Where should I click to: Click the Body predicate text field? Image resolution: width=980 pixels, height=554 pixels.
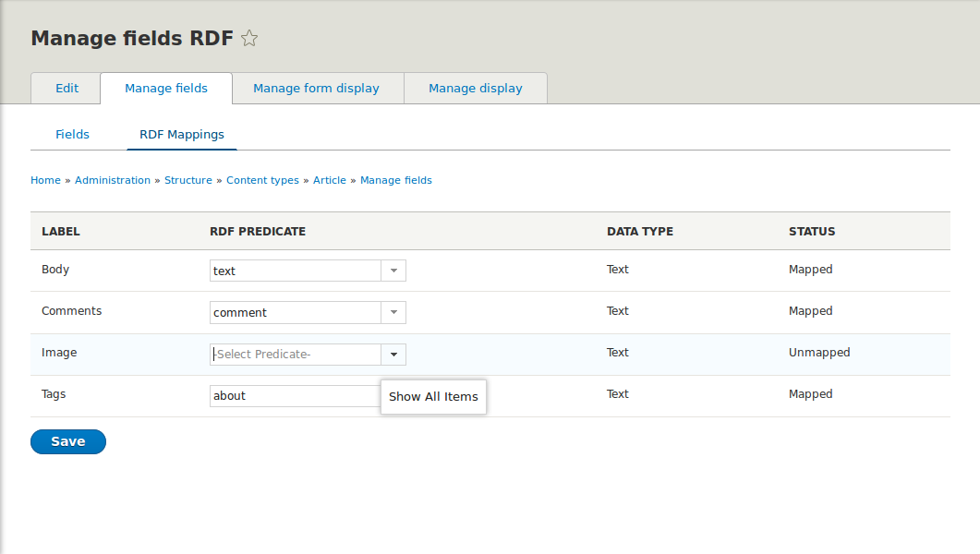coord(295,271)
